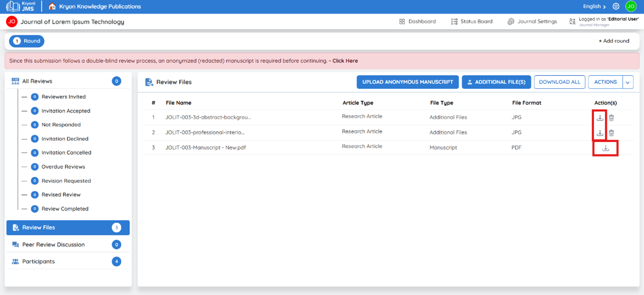This screenshot has width=644, height=295.
Task: Download the JOLIT-003-3d-abstract-background file
Action: (600, 118)
